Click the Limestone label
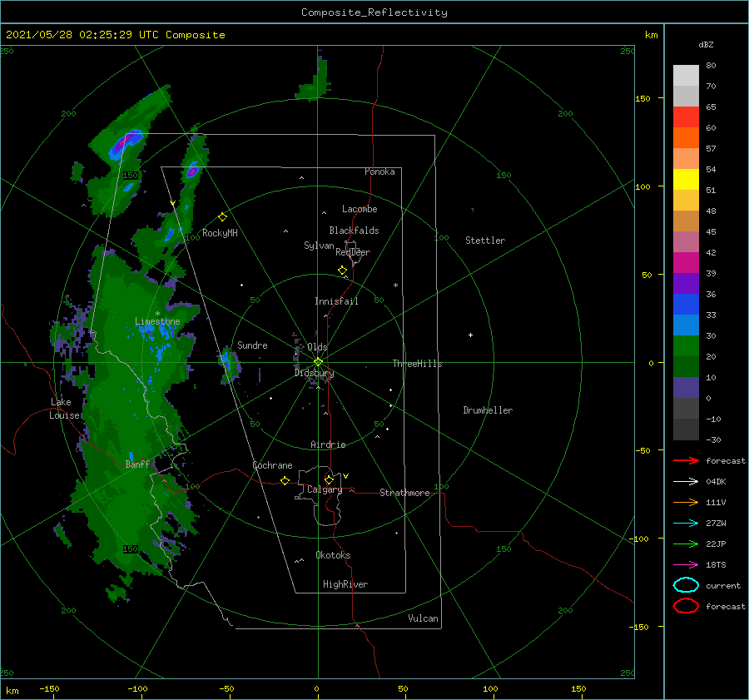Screen dimensions: 749x700 157,321
